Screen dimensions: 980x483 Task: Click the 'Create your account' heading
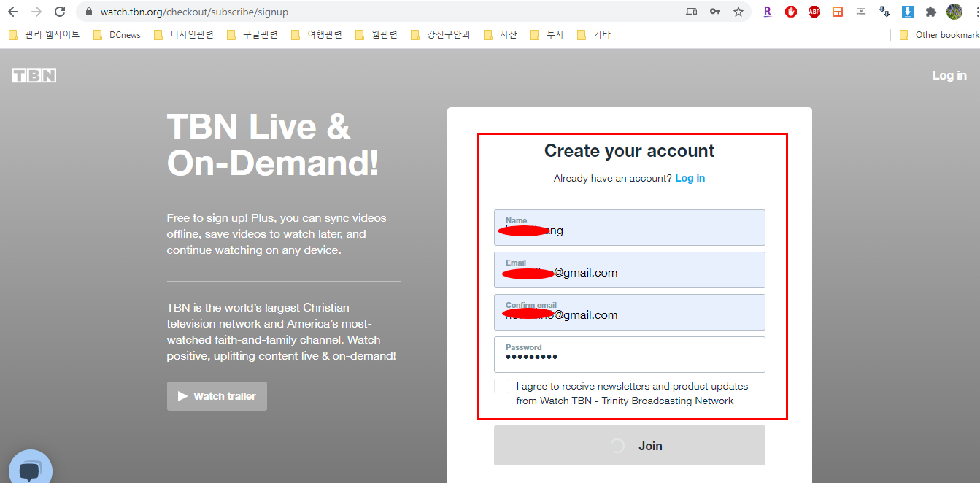[x=630, y=151]
